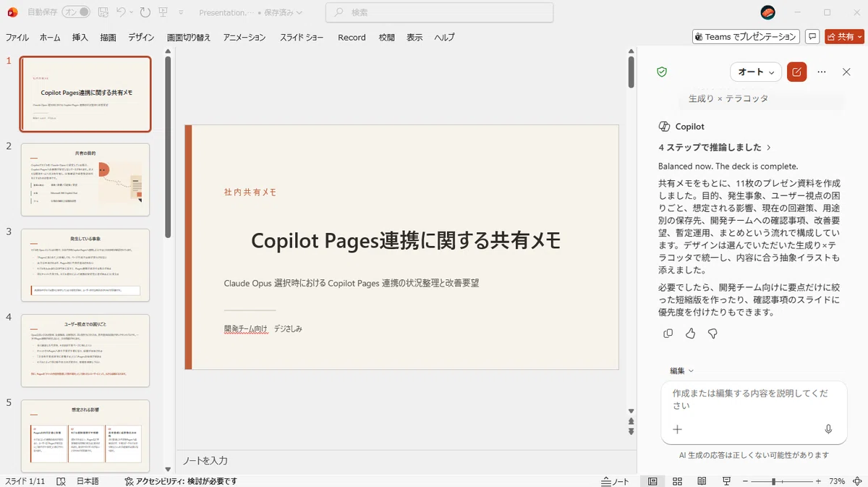The image size is (868, 487).
Task: Switch to the 校閲 tab
Action: (x=387, y=37)
